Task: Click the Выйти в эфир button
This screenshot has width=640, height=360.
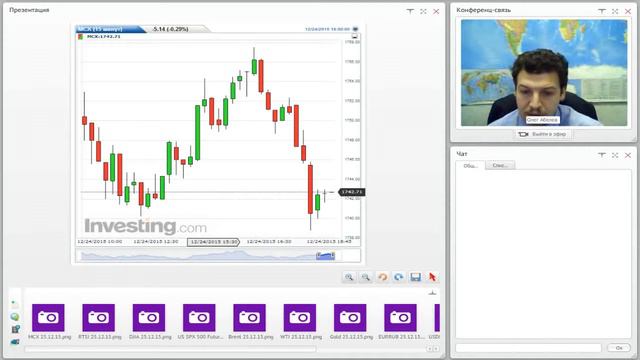Action: [542, 134]
